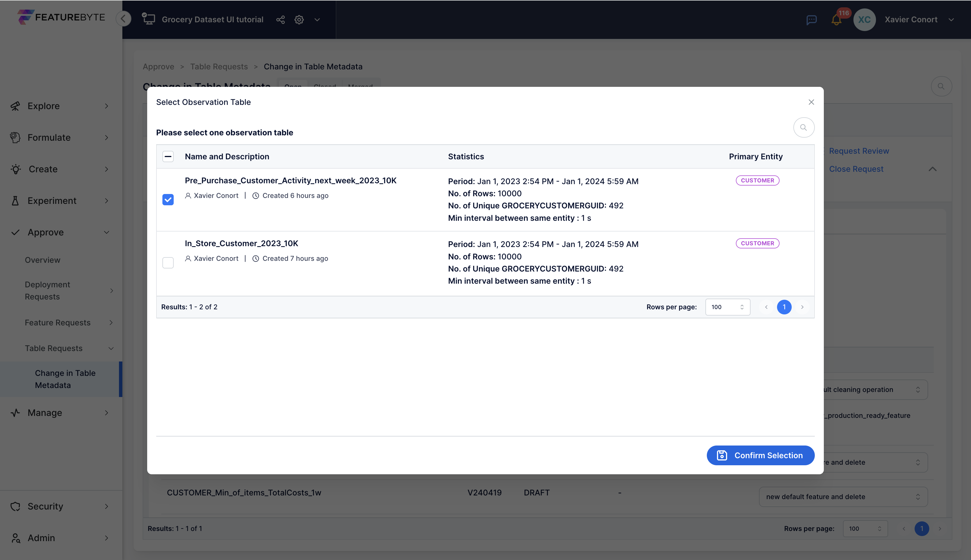Open the chat messages icon
The height and width of the screenshot is (560, 971).
click(x=811, y=20)
